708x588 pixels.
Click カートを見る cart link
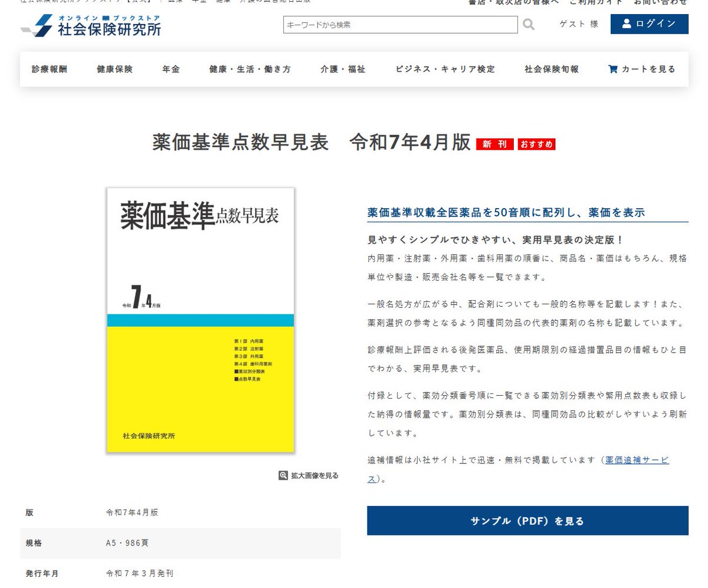tap(642, 69)
